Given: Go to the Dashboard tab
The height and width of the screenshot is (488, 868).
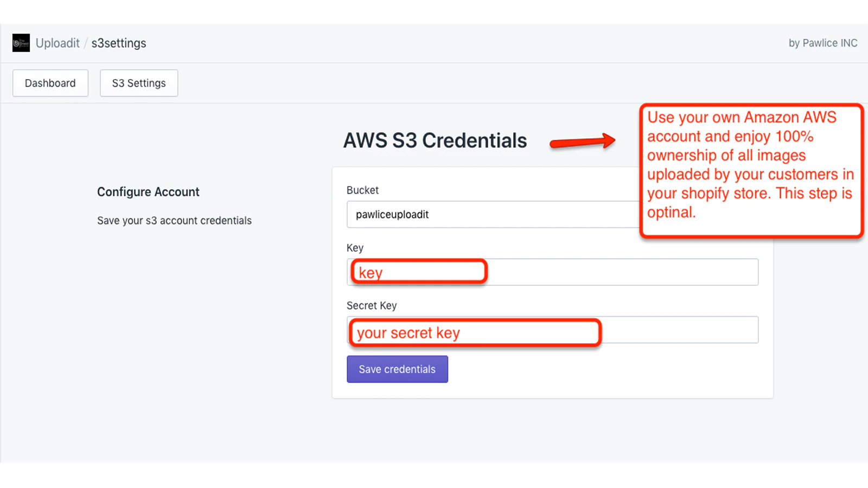Looking at the screenshot, I should (50, 83).
